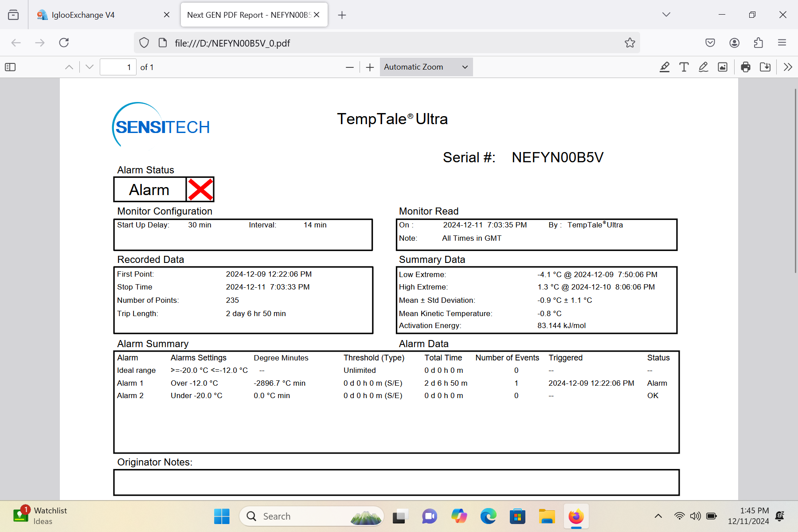
Task: Click Activation Energy 83.144 kJ/mol
Action: (561, 325)
